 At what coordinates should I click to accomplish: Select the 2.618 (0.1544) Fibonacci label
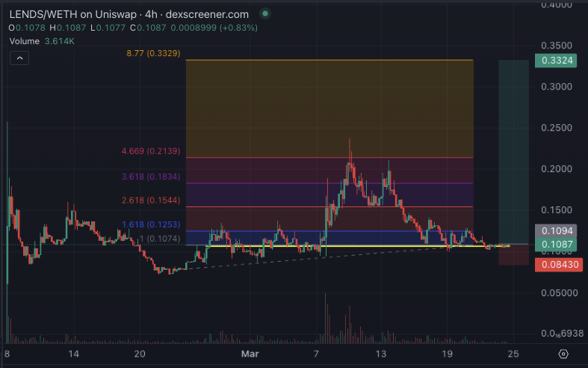point(151,200)
